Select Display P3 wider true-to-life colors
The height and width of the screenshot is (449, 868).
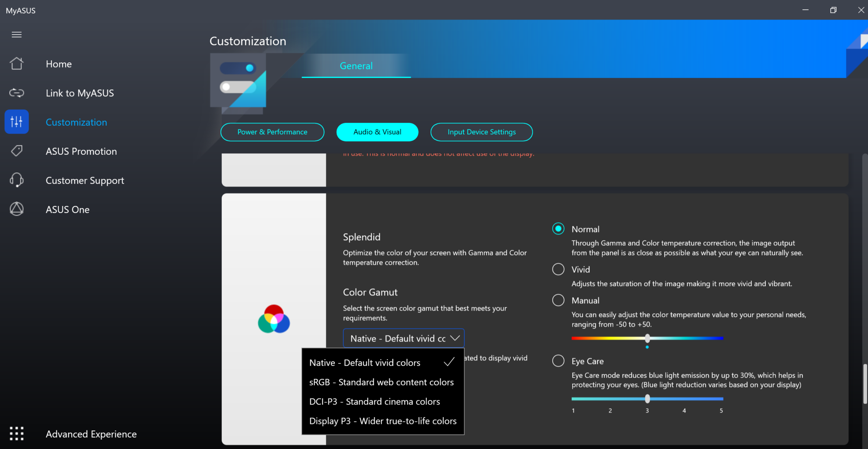point(383,421)
